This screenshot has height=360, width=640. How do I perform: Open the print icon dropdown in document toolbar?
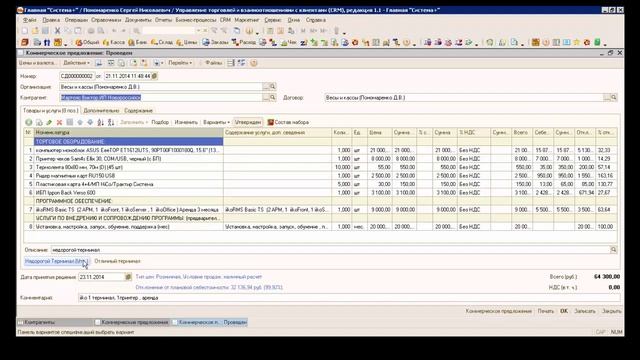[157, 63]
